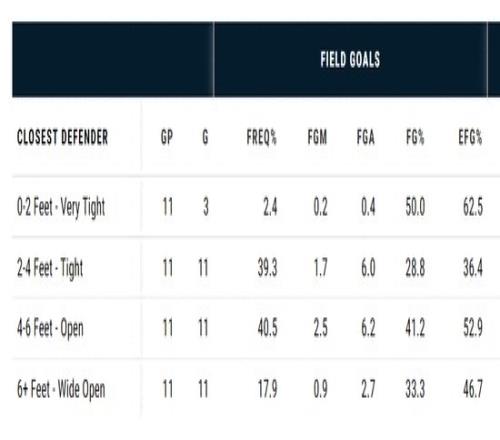This screenshot has height=440, width=500.
Task: Select the Field Goals group header
Action: (350, 59)
